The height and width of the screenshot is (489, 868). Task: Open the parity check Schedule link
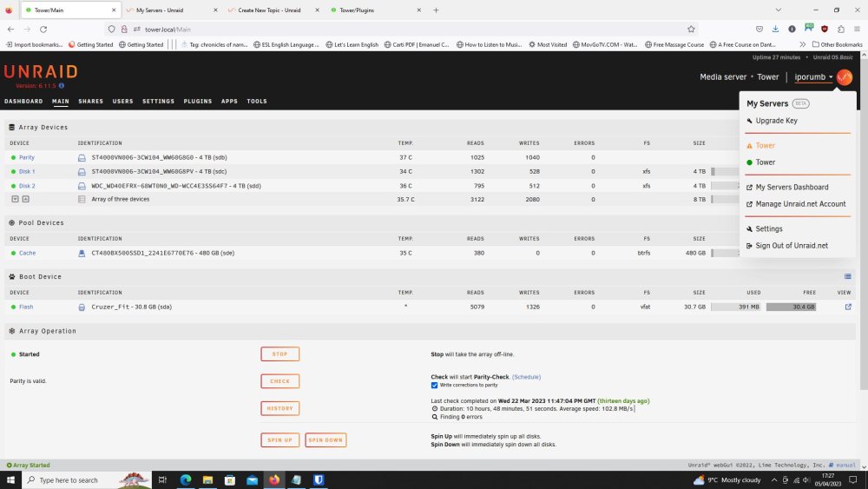(526, 377)
